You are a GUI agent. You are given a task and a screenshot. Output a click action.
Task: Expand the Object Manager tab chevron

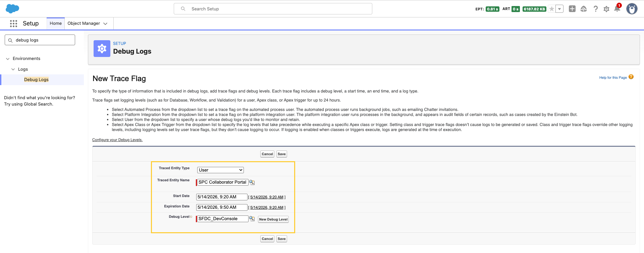105,23
